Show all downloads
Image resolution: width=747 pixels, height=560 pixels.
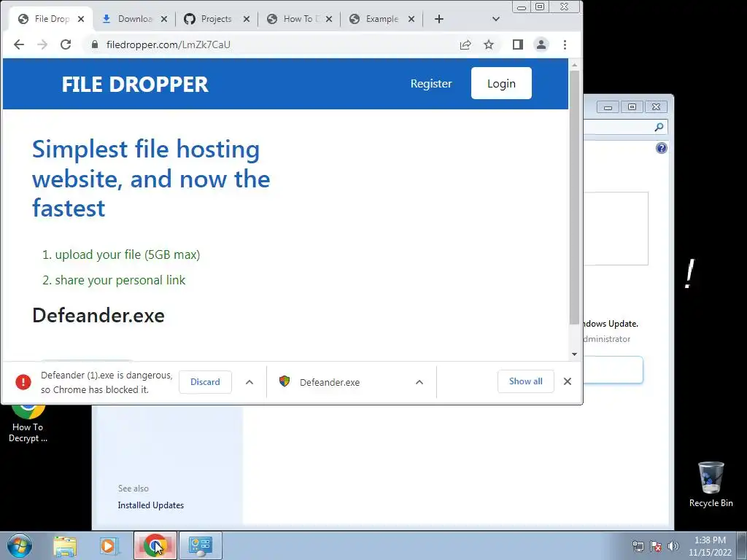525,381
